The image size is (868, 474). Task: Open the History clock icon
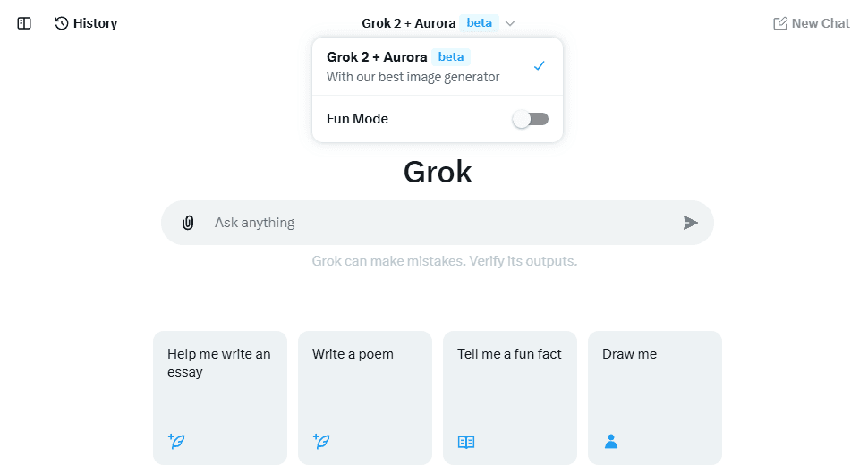(x=62, y=23)
